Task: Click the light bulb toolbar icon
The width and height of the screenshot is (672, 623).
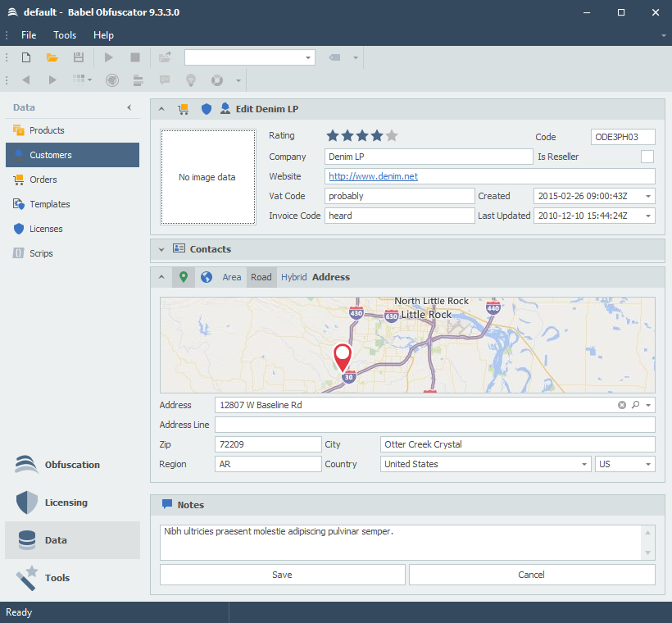Action: coord(191,80)
